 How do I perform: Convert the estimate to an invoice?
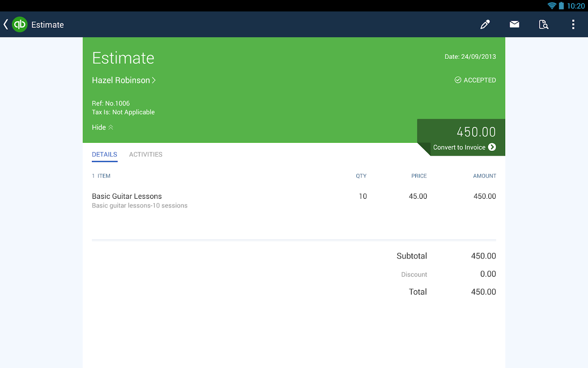click(x=461, y=147)
